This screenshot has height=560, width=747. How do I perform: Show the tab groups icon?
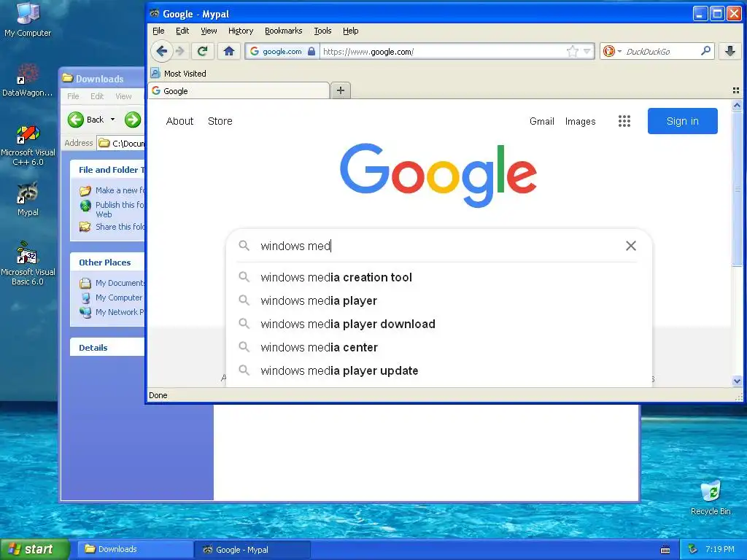click(x=736, y=90)
